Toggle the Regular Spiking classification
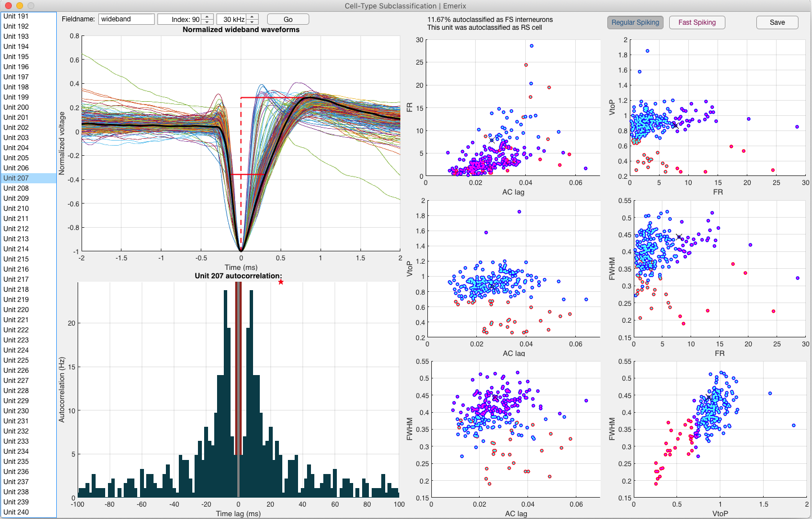812x519 pixels. click(635, 22)
